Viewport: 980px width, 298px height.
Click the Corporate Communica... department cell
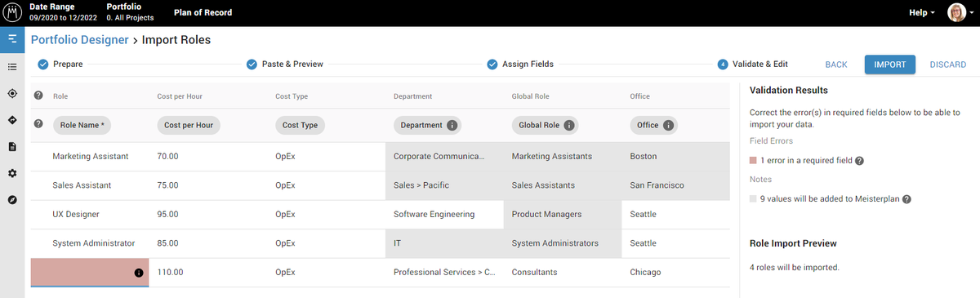444,156
